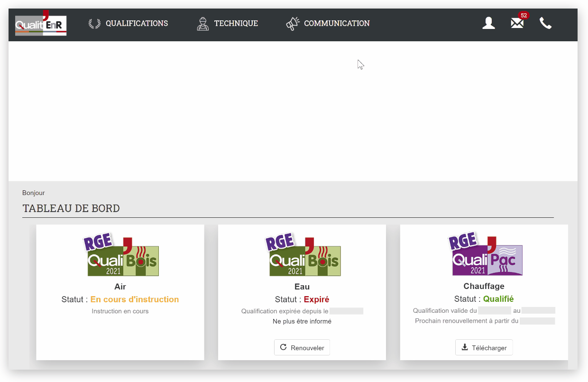Screen dimensions: 588x382
Task: Open messages via the envelope icon
Action: coord(517,23)
